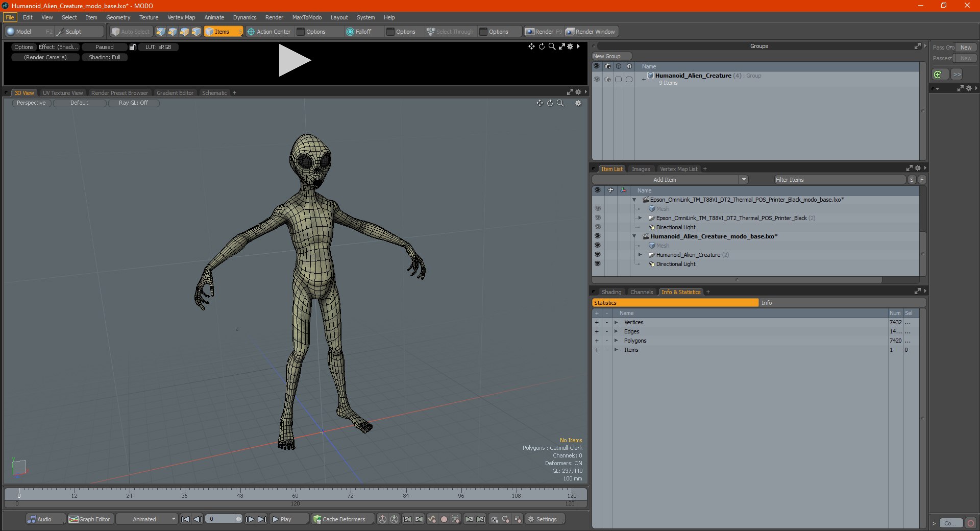Image resolution: width=980 pixels, height=531 pixels.
Task: Click Render Window icon button
Action: 591,32
